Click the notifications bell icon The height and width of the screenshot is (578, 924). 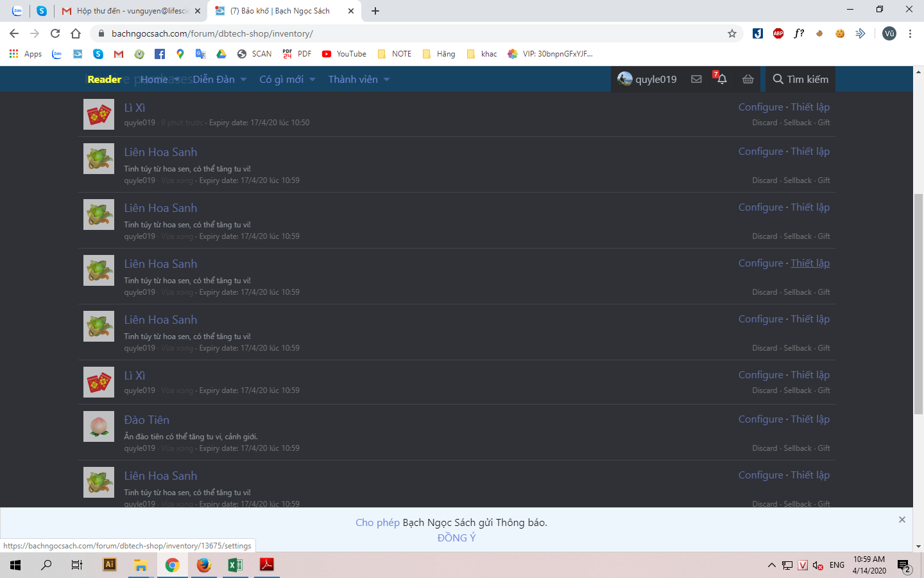click(x=722, y=79)
